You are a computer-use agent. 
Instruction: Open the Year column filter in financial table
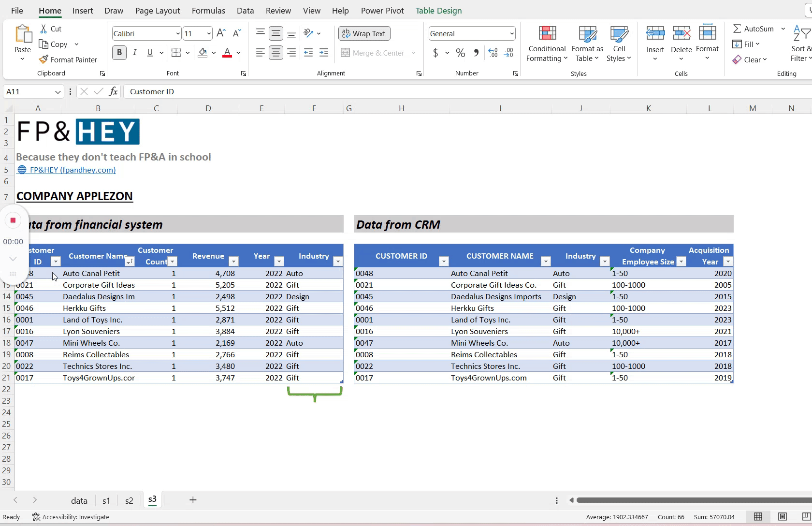[x=279, y=262]
